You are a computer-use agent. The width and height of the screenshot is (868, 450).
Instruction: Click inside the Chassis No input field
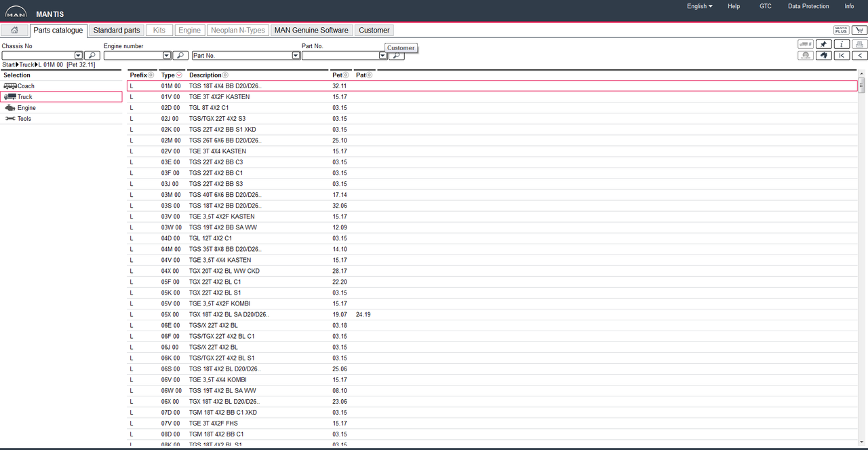click(x=38, y=56)
